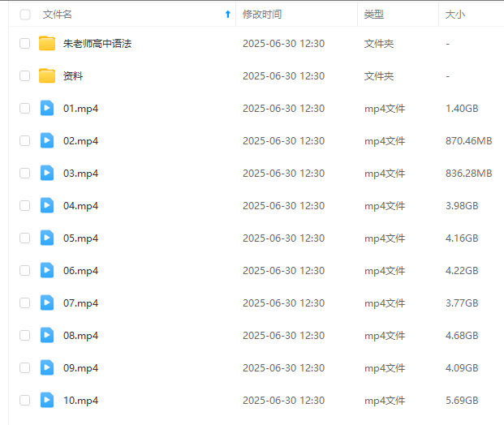Click the video icon for 08.mp4

click(47, 335)
